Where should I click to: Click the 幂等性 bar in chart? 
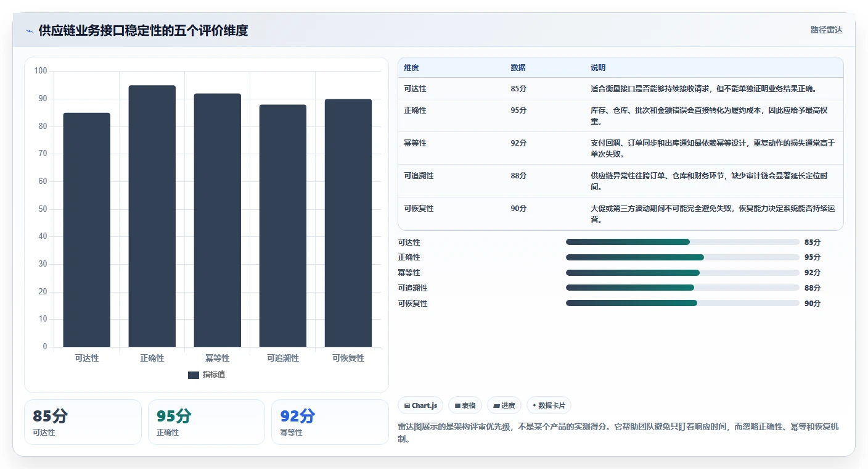tap(218, 220)
